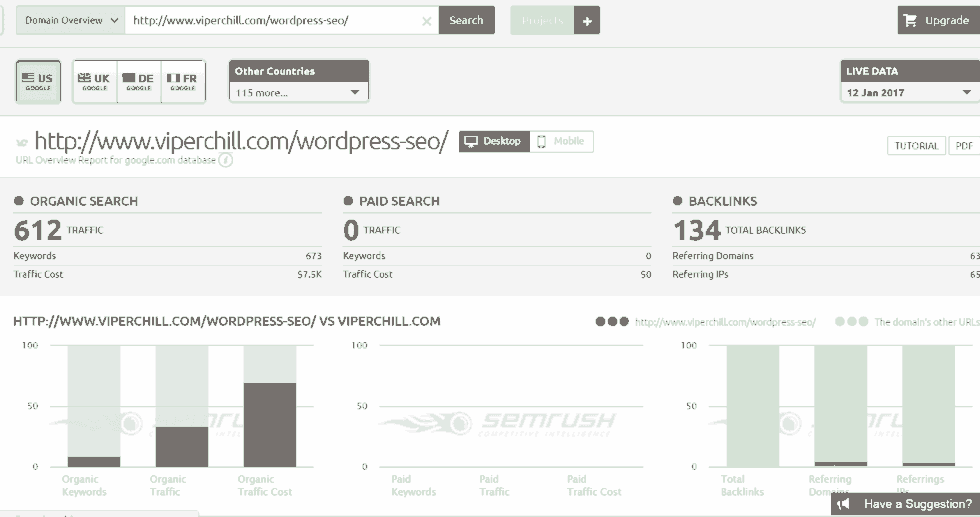Select the FR Google database
Image resolution: width=980 pixels, height=517 pixels.
coord(182,81)
